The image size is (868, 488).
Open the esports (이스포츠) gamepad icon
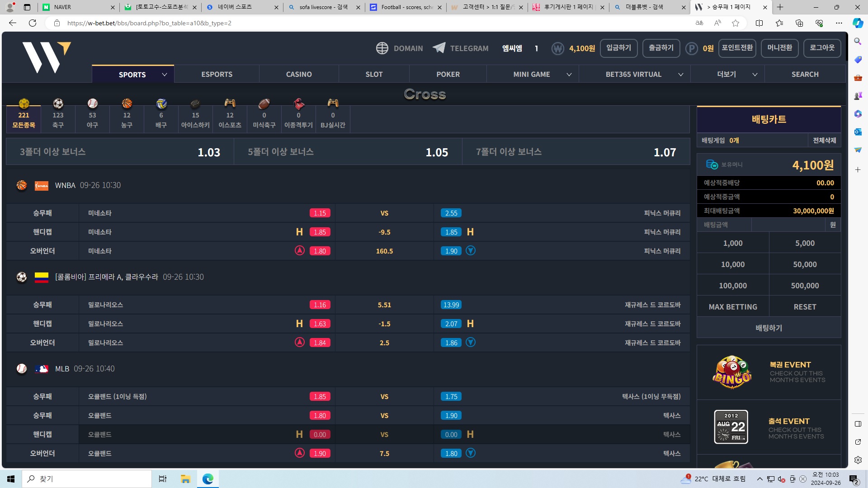[x=230, y=104]
